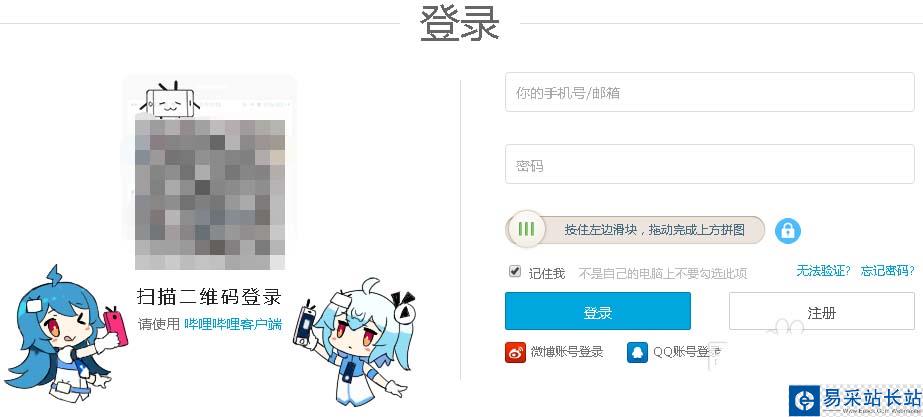Focus the 你的手机号/邮箱 input field
Viewport: 923px width, 417px height.
coord(709,92)
